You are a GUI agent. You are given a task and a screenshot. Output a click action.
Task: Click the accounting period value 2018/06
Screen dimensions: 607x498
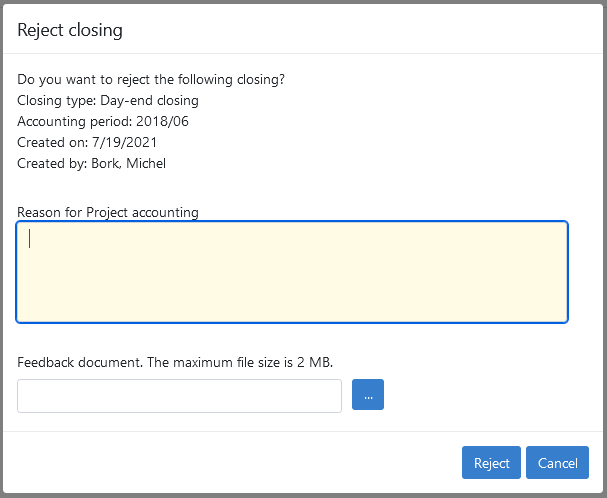tap(161, 122)
